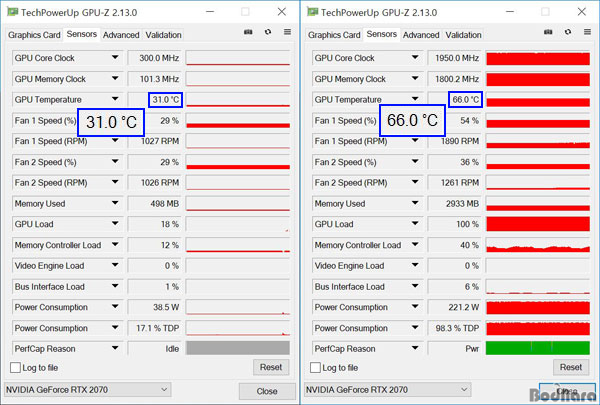The width and height of the screenshot is (600, 405).
Task: Click the gray Idle PerfCap bar in left window
Action: (238, 348)
